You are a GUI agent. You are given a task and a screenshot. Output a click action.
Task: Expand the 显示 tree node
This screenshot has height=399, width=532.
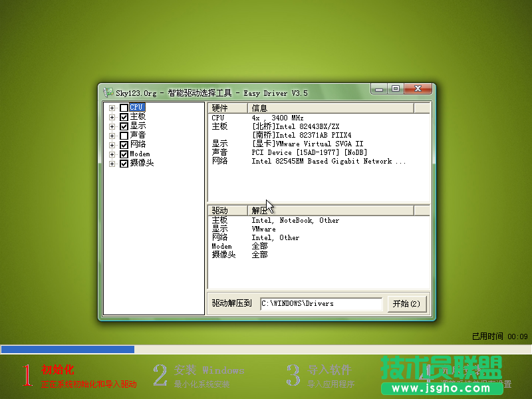coord(112,126)
